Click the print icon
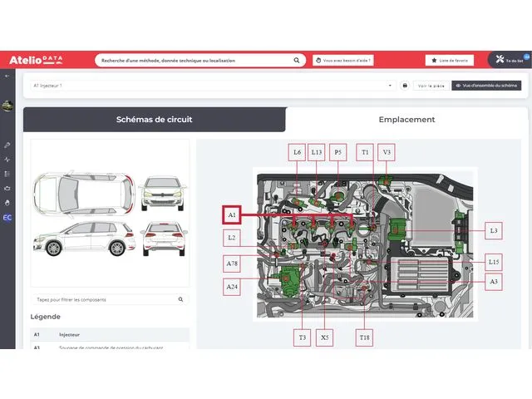Screen dimensions: 532x399 [405, 86]
